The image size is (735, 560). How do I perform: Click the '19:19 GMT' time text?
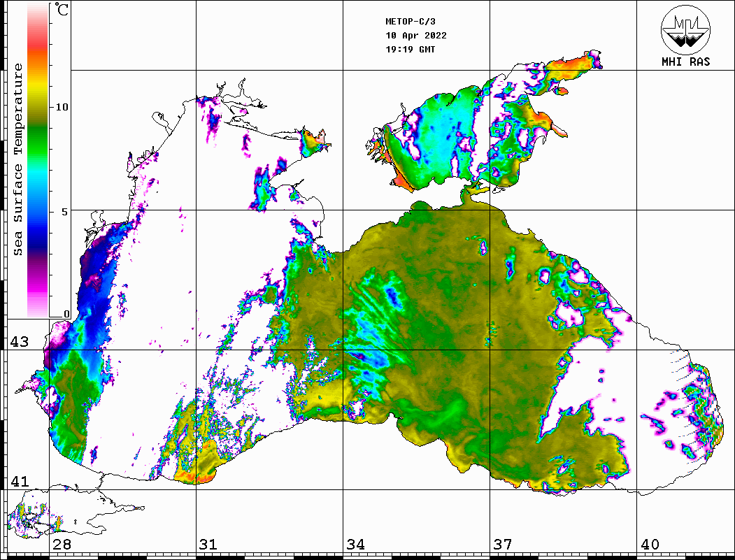click(410, 50)
